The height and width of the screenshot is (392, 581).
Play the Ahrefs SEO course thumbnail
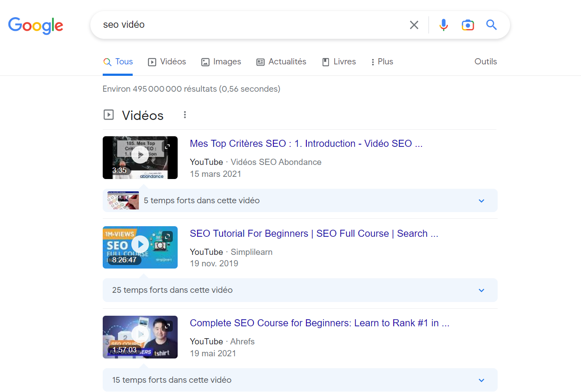140,337
